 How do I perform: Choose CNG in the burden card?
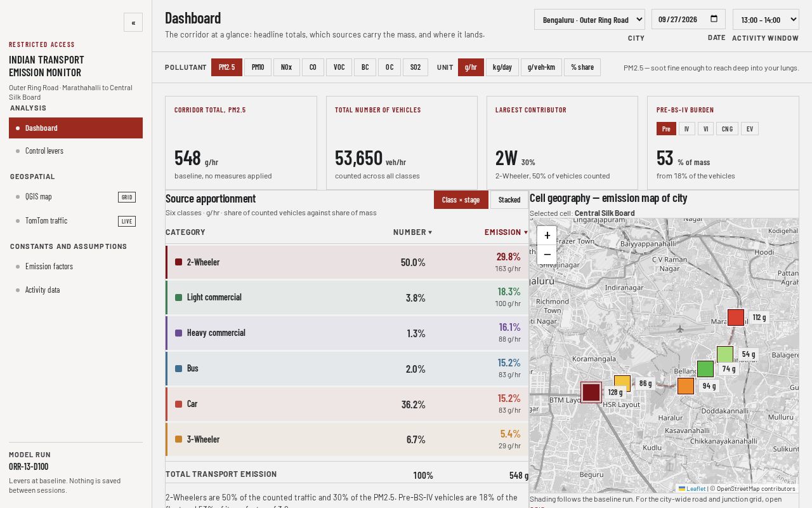[x=727, y=129]
